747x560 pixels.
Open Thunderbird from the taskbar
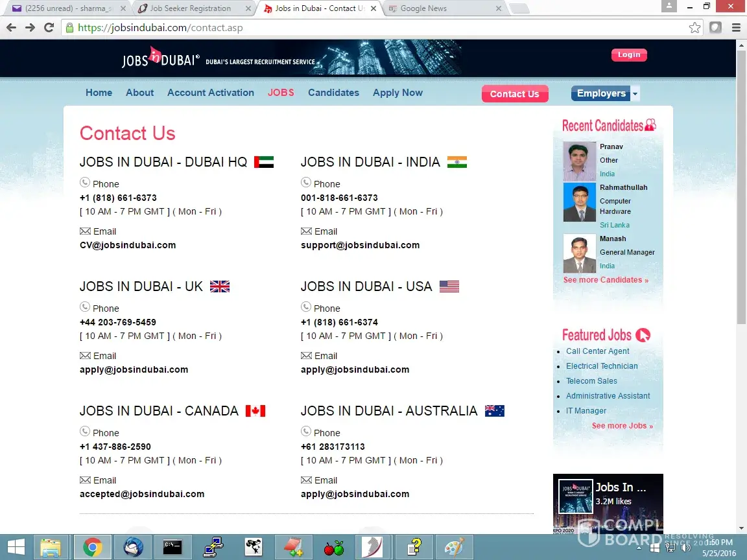[134, 547]
